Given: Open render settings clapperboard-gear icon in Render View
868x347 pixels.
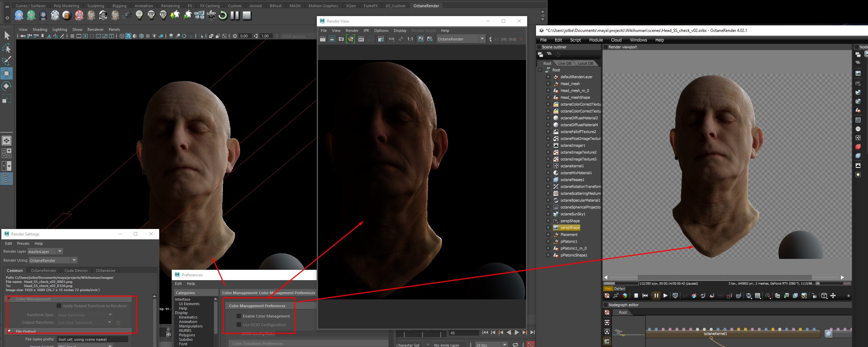Looking at the screenshot, I should pos(381,39).
